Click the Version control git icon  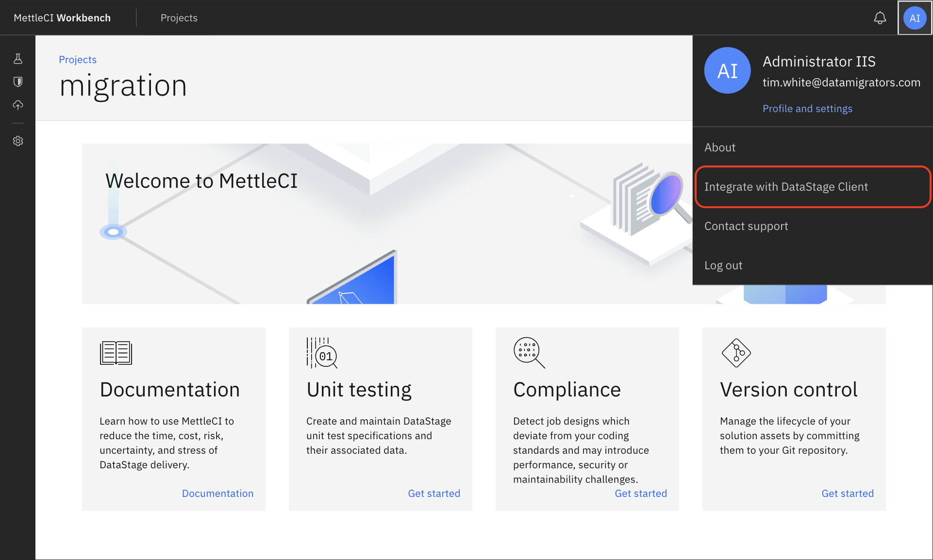pyautogui.click(x=736, y=353)
